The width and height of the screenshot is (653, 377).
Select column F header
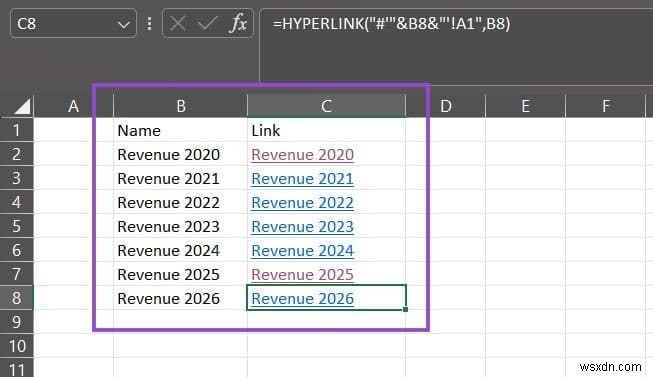(x=606, y=106)
